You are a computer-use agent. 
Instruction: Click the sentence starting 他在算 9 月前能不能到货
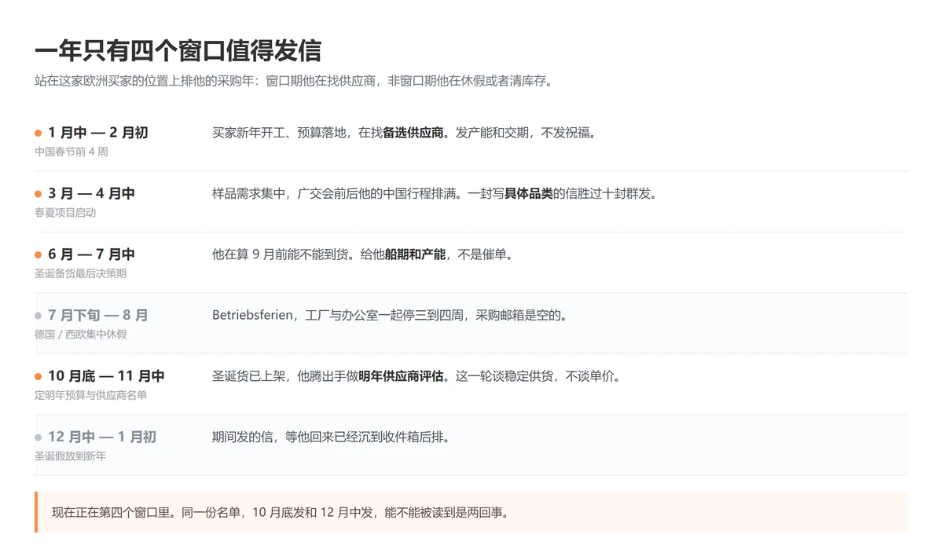click(364, 254)
